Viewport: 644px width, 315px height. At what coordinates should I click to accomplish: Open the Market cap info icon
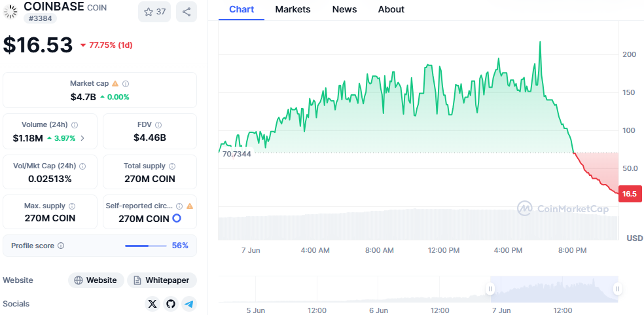click(126, 83)
